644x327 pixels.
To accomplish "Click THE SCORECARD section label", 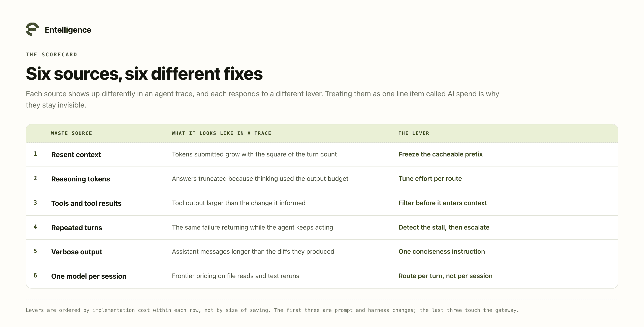I will (x=52, y=55).
